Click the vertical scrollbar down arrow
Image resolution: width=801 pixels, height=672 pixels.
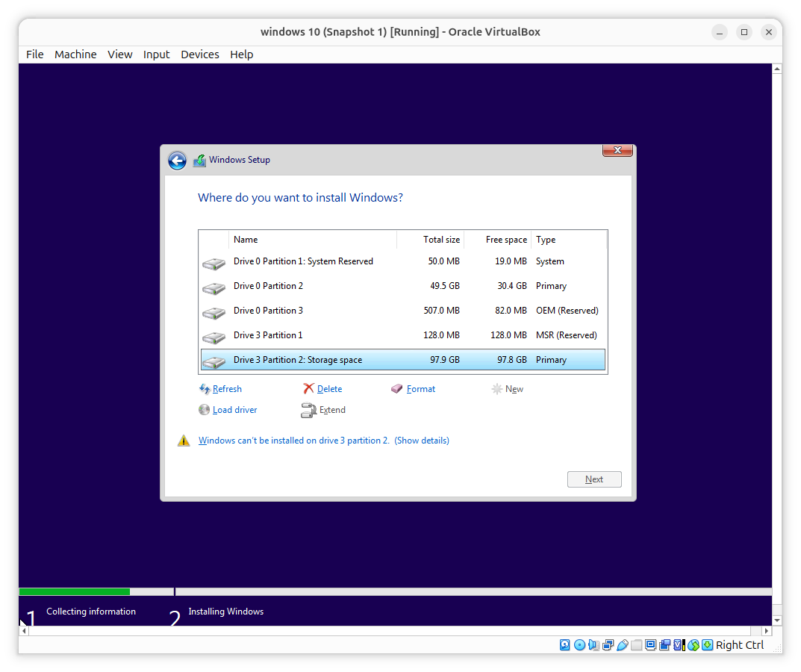[x=777, y=620]
